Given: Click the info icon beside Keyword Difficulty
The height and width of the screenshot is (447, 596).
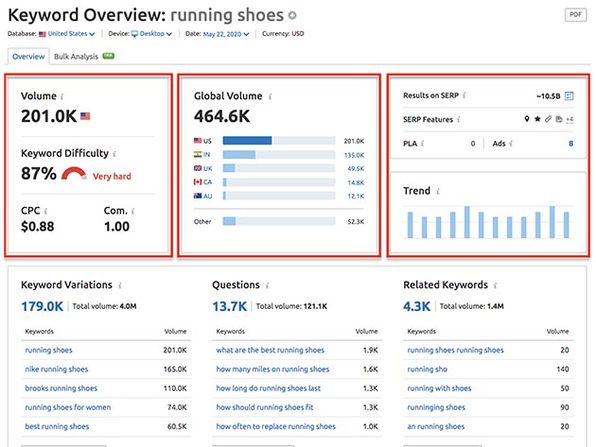Looking at the screenshot, I should click(x=114, y=154).
